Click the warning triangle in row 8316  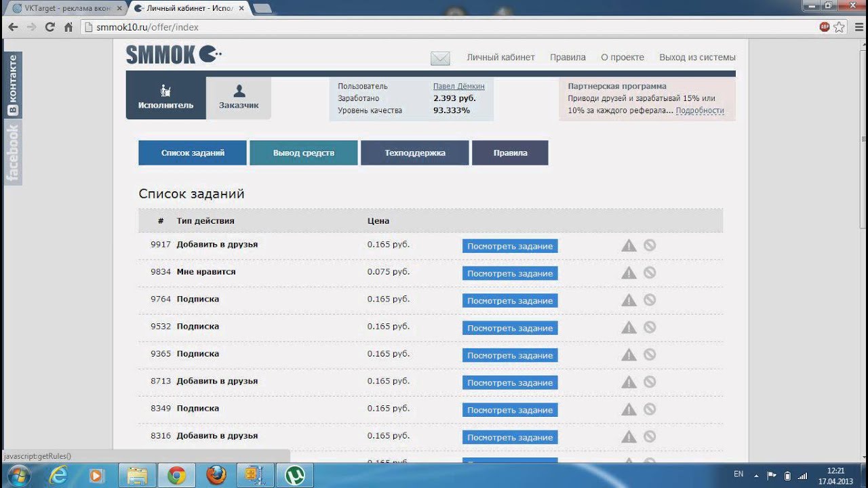(x=629, y=436)
